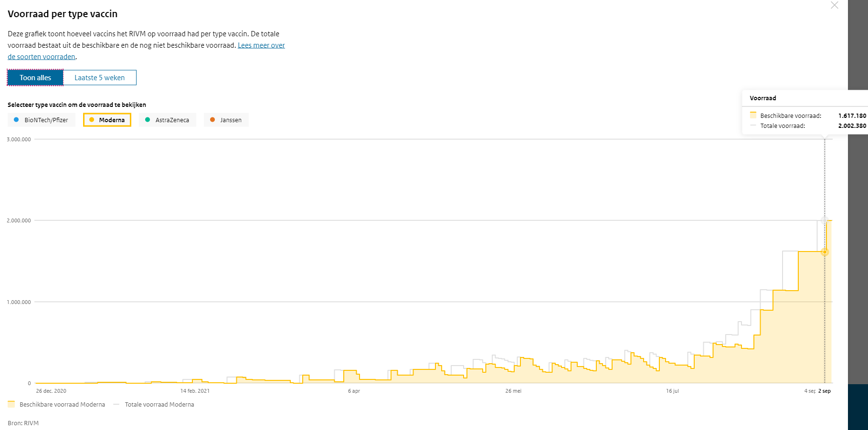Switch to Laatste 5 weken view
The height and width of the screenshot is (430, 868).
point(99,78)
